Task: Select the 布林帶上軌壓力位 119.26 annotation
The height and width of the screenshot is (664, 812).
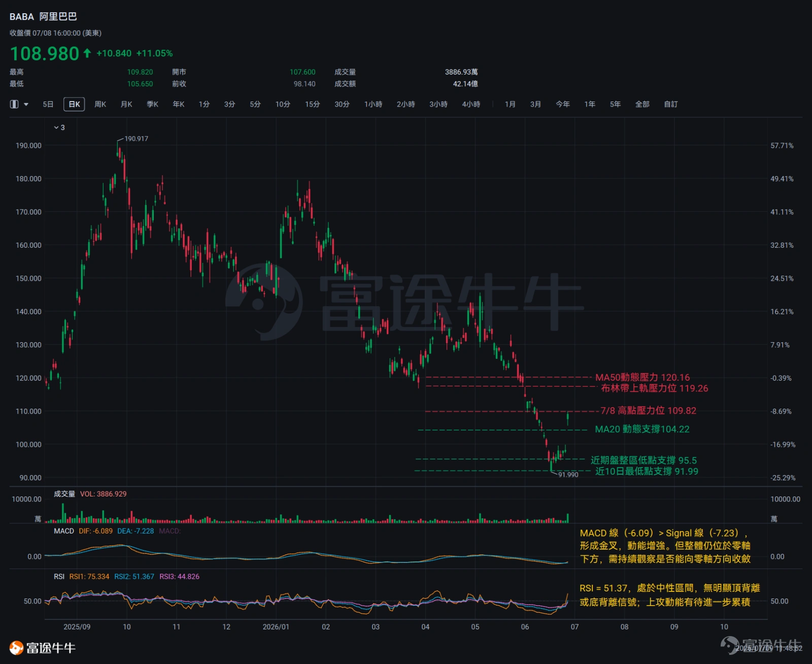Action: (x=655, y=388)
